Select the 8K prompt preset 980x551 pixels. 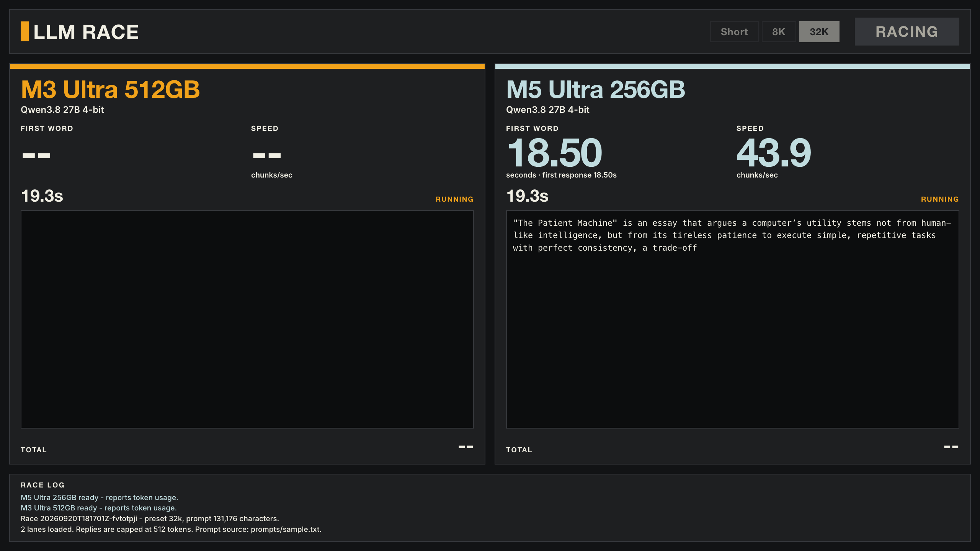pyautogui.click(x=779, y=32)
